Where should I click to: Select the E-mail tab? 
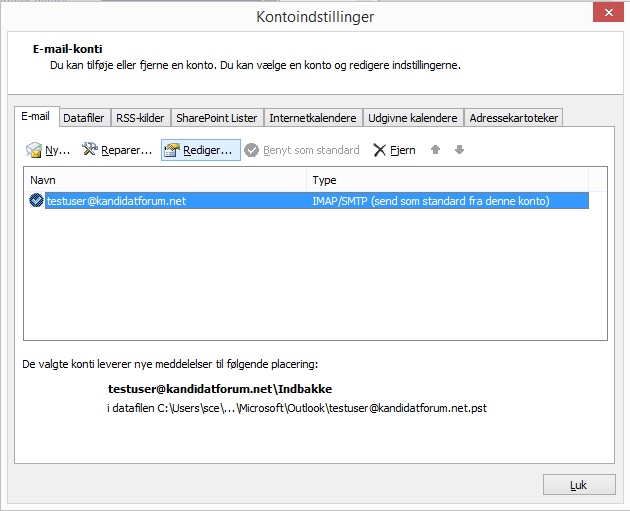tap(38, 117)
